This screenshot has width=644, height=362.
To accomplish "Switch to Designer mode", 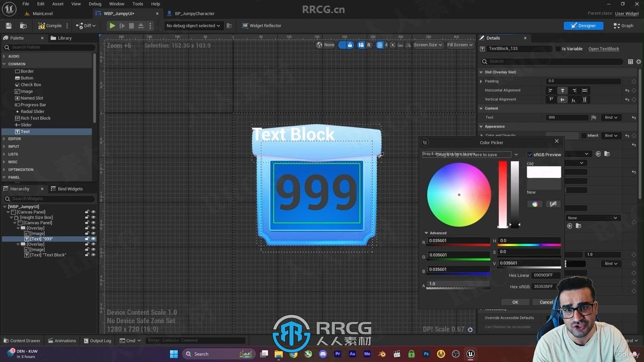I will click(x=583, y=26).
